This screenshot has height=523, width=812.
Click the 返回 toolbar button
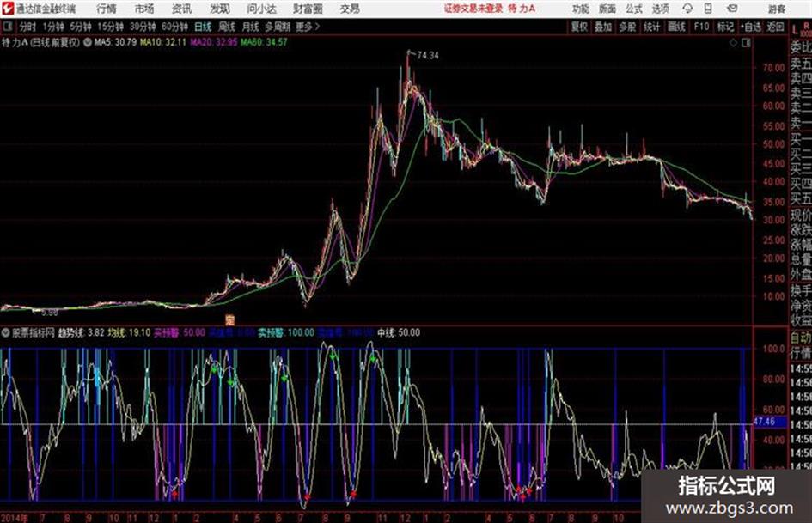point(775,27)
